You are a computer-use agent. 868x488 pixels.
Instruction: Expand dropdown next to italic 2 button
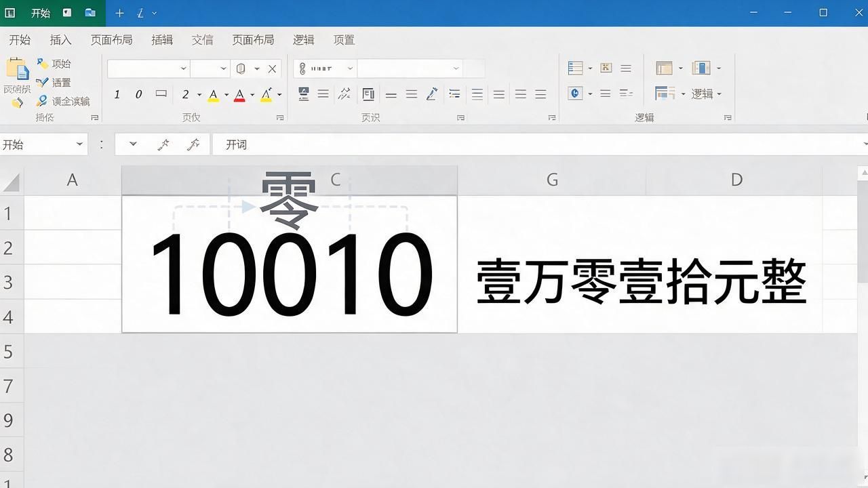click(x=199, y=94)
